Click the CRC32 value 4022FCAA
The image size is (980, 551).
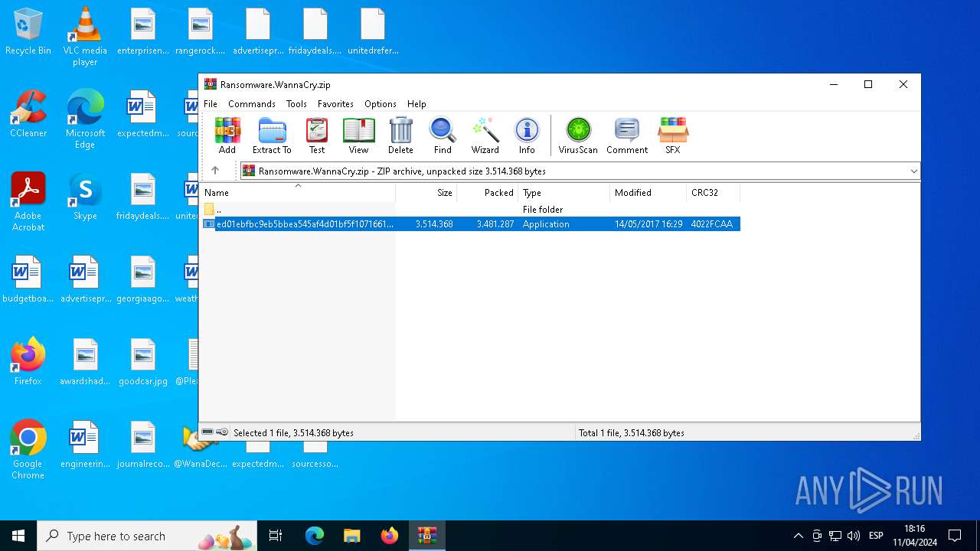712,224
